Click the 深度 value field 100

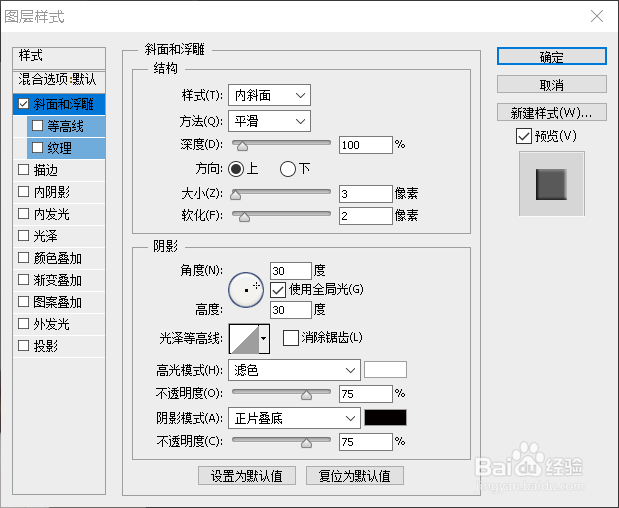coord(366,145)
